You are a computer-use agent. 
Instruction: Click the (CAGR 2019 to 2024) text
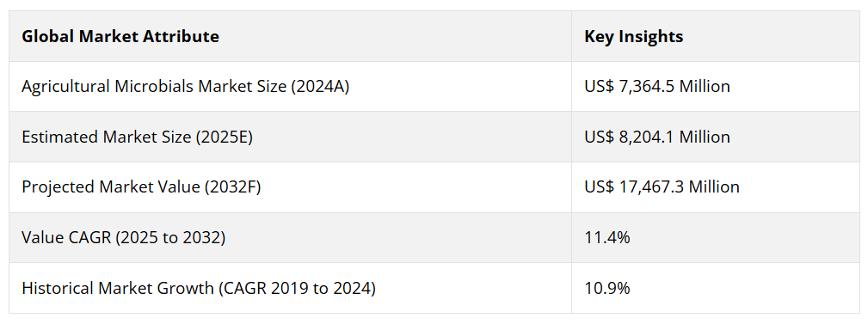pos(294,288)
